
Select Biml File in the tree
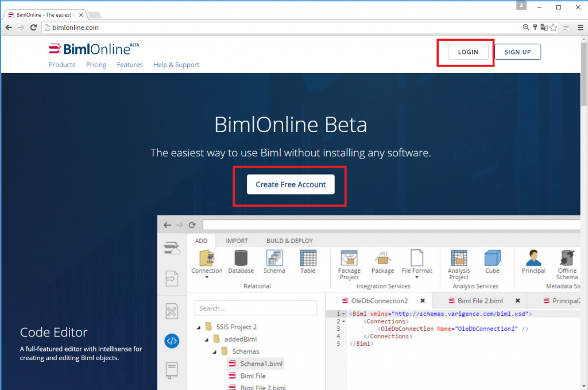[247, 376]
